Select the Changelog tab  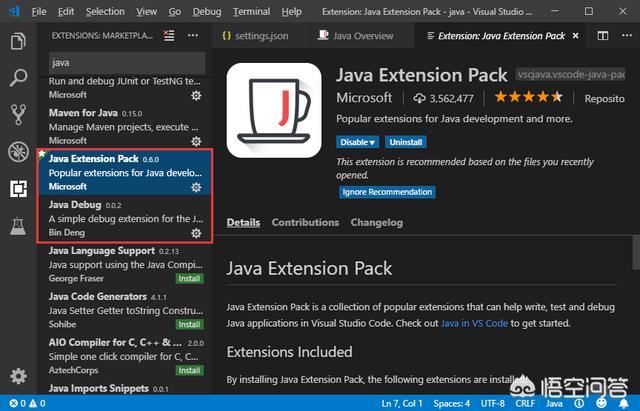click(x=376, y=222)
